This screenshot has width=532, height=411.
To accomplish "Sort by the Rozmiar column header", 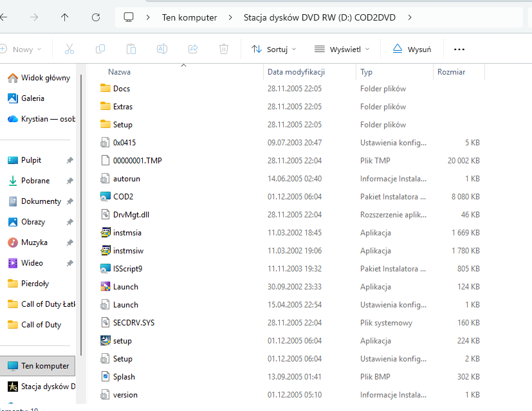I will 451,72.
